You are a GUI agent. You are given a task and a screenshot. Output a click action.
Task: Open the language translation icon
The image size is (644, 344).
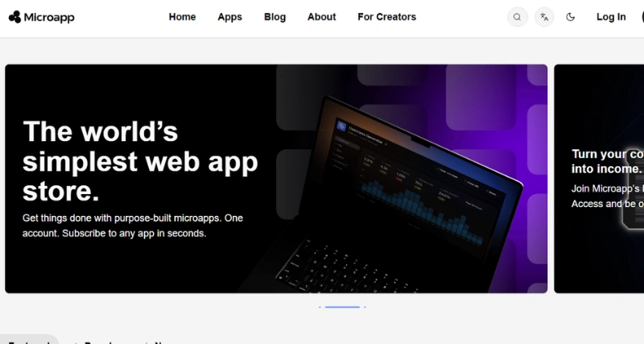pos(544,17)
